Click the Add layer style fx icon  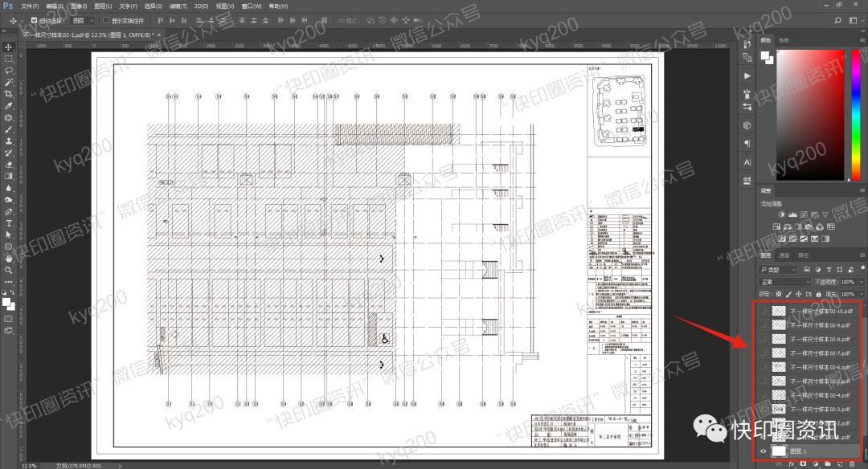[792, 464]
